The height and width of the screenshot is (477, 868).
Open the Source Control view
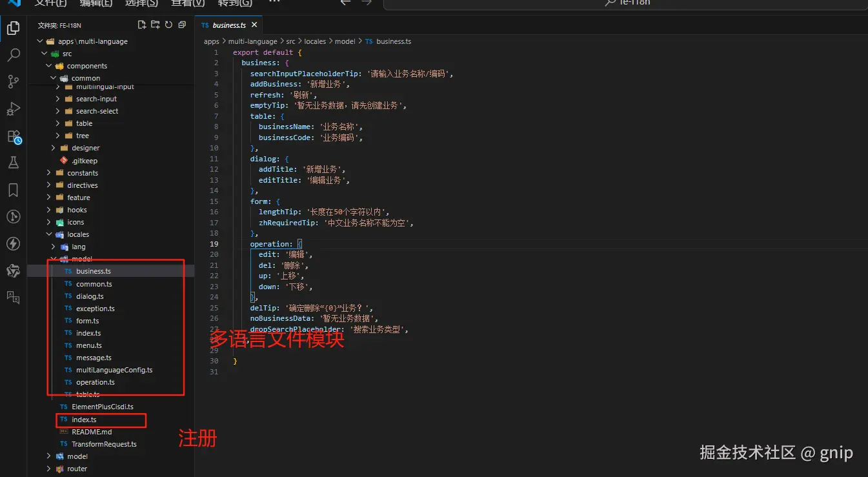click(x=13, y=81)
